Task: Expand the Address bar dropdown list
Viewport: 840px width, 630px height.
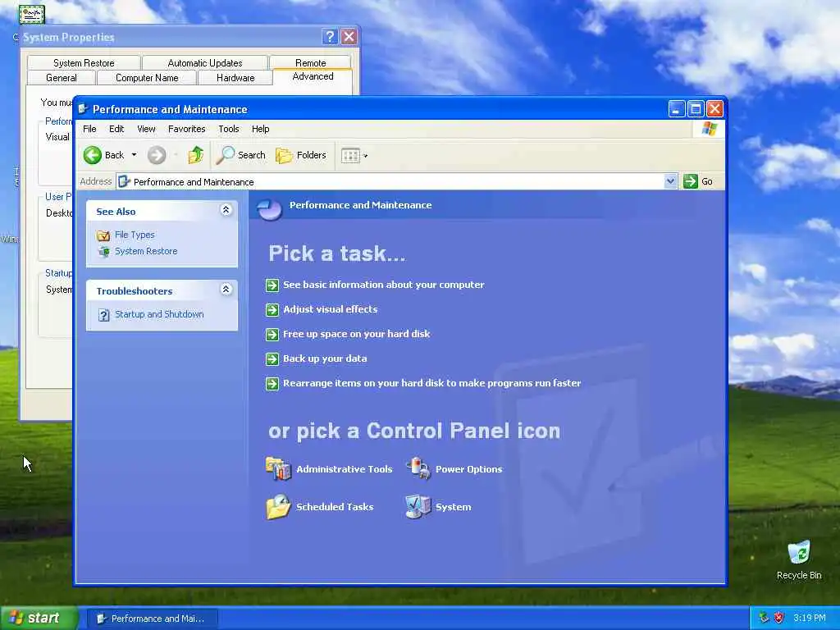Action: [670, 181]
